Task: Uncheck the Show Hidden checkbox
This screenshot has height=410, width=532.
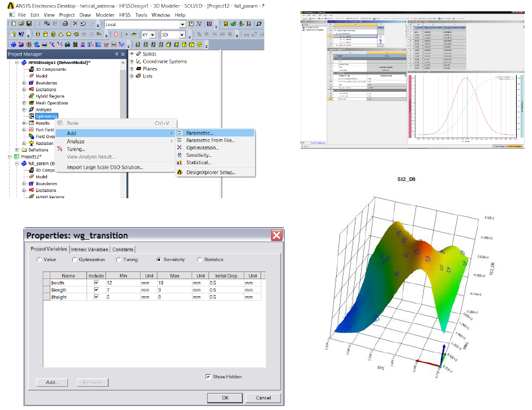Action: (208, 377)
